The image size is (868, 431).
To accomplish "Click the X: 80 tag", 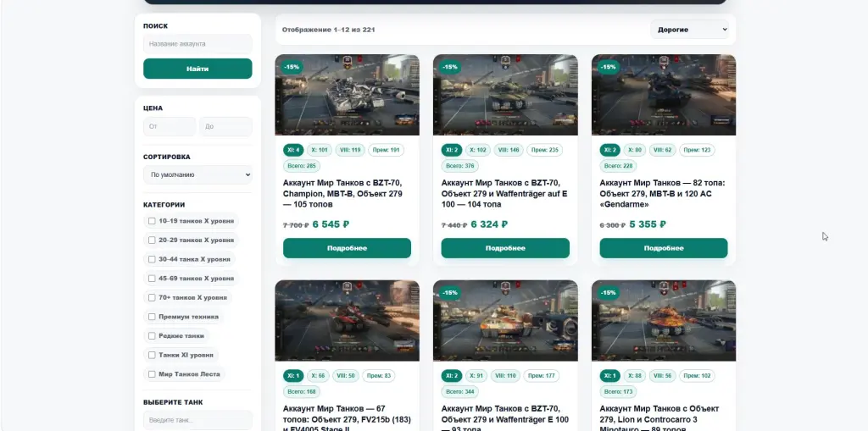I will click(x=635, y=150).
